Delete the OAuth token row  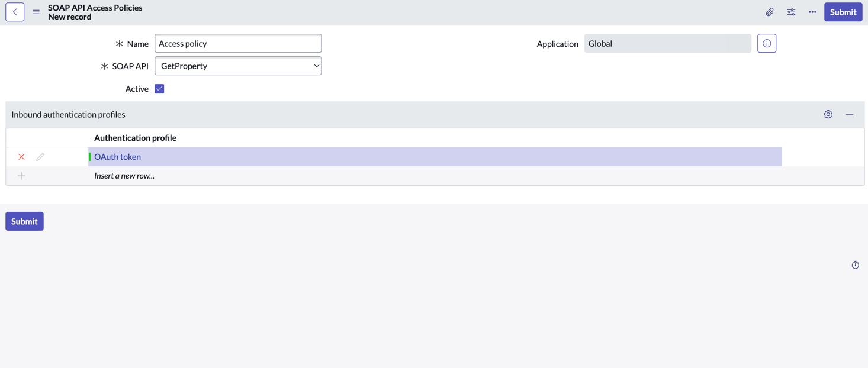[21, 157]
